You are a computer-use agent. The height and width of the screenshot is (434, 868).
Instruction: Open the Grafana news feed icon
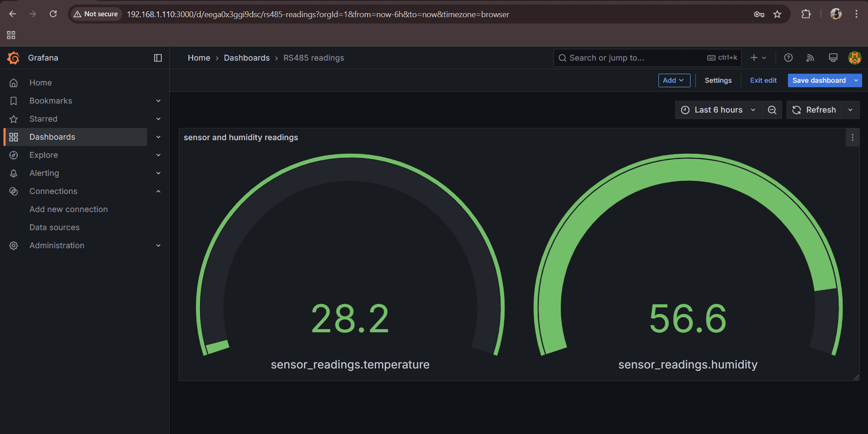(810, 58)
